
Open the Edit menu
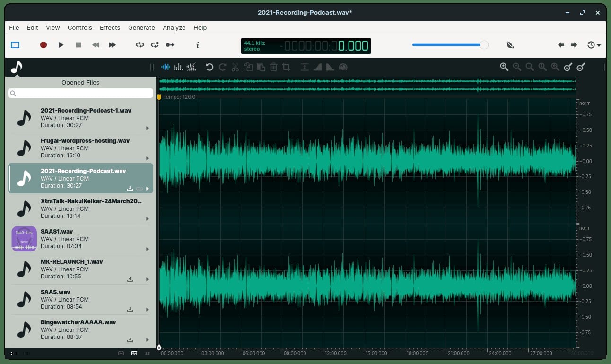click(x=33, y=27)
